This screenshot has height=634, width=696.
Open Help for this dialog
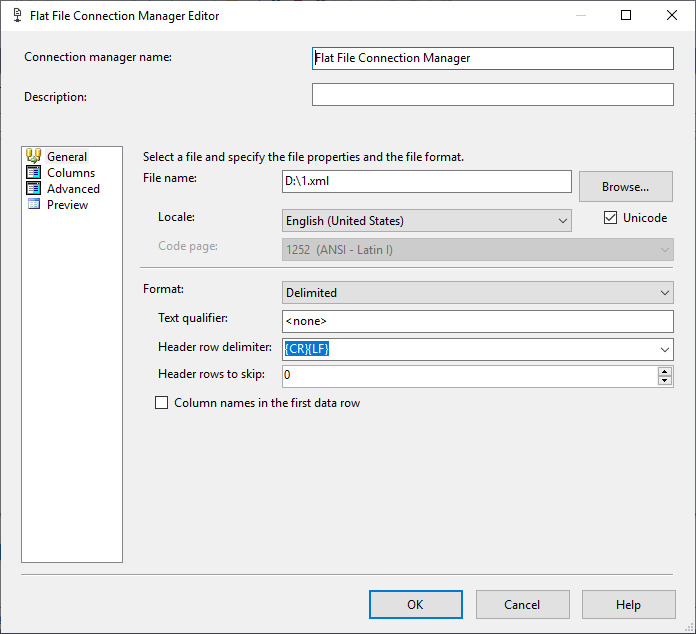pos(628,604)
